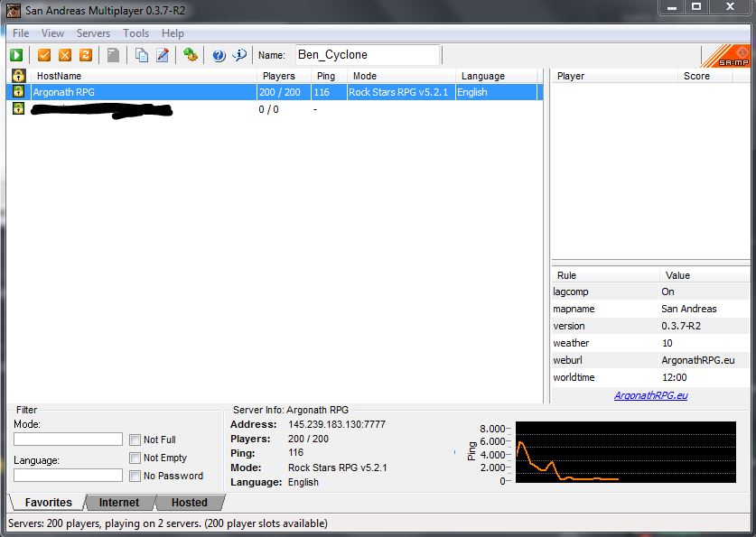Click the Player column header

coord(614,76)
